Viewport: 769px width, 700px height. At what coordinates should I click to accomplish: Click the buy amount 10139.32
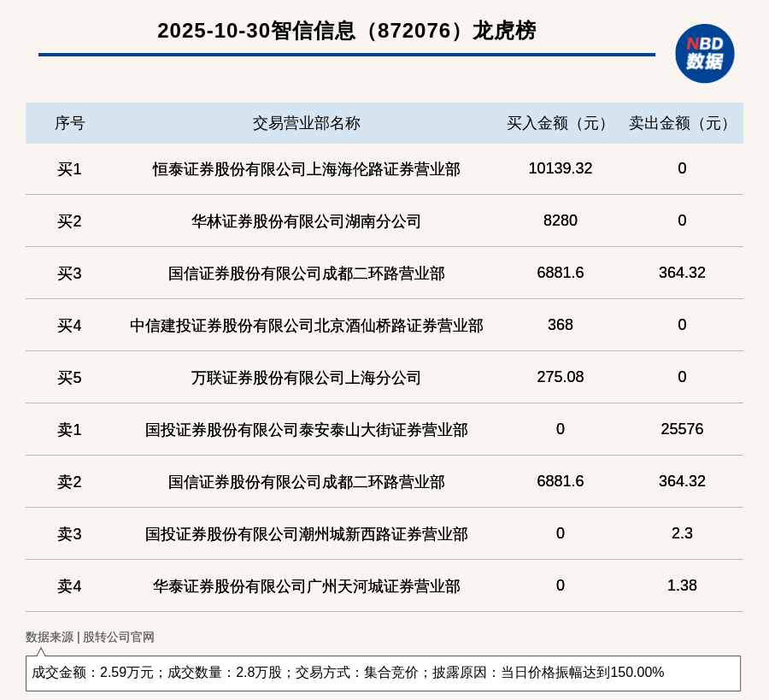560,168
